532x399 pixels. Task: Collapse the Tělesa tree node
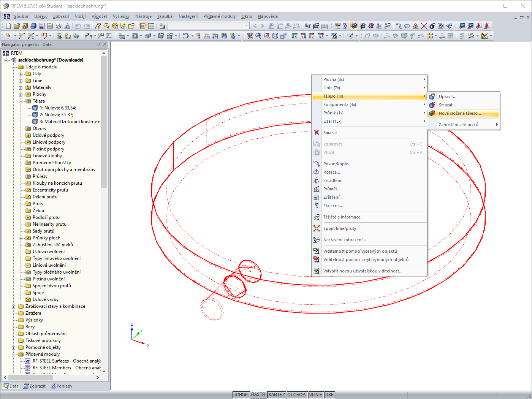tap(21, 101)
